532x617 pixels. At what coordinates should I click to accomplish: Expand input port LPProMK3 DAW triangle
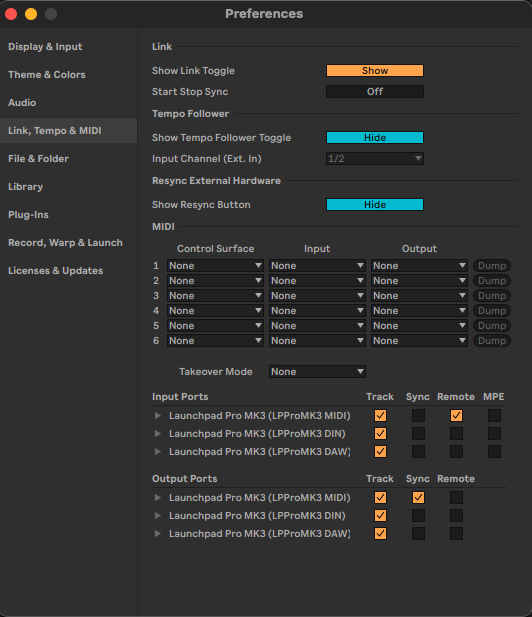click(x=158, y=451)
